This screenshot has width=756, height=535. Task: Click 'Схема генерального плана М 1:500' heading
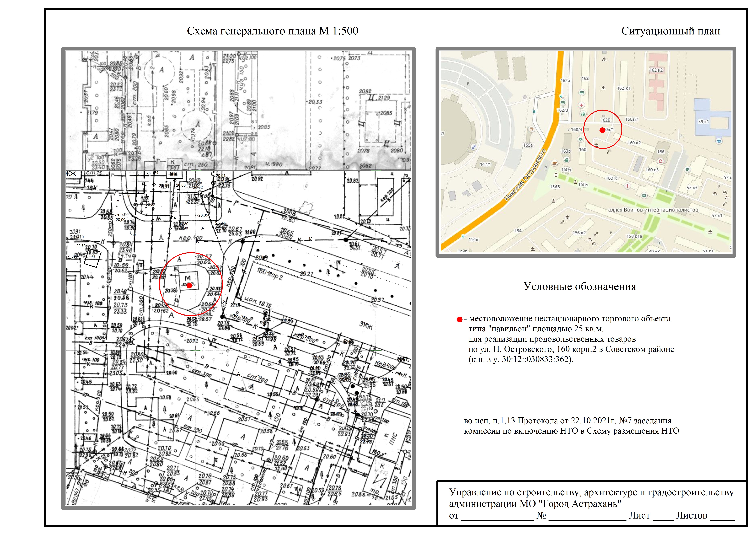click(x=272, y=31)
